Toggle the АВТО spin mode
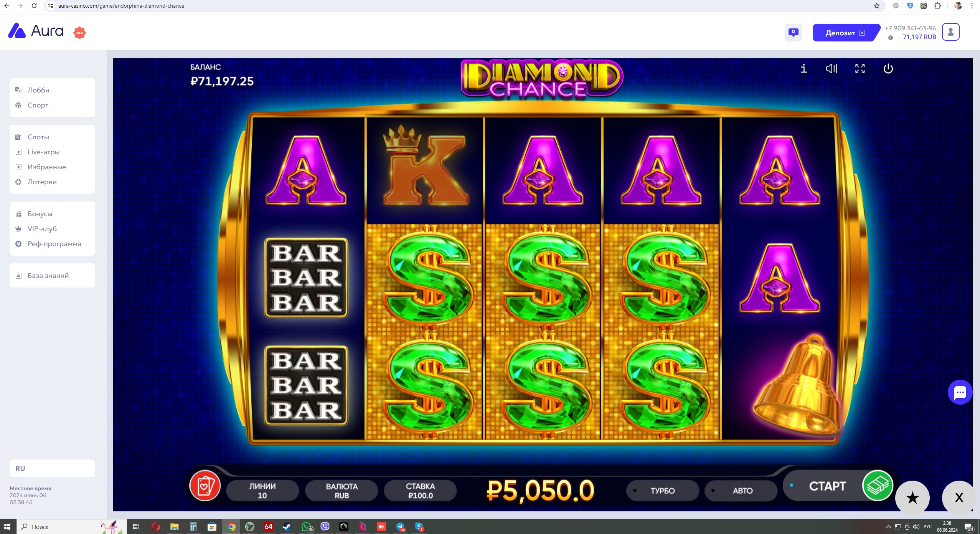This screenshot has height=534, width=980. [x=741, y=491]
